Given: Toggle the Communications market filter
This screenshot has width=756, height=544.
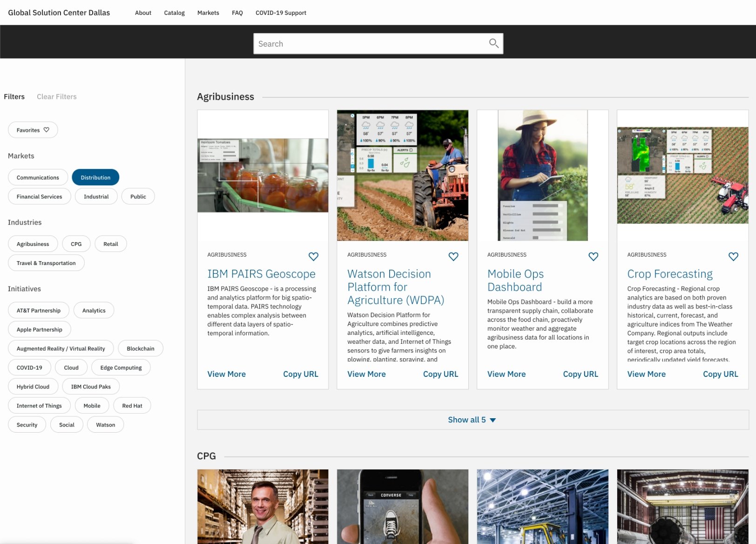Looking at the screenshot, I should click(38, 177).
